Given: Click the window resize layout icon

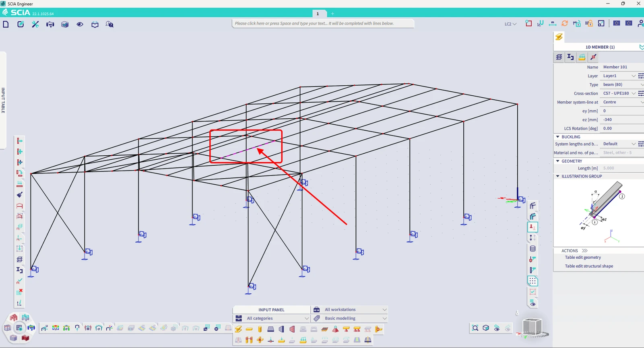Looking at the screenshot, I should pyautogui.click(x=601, y=23).
